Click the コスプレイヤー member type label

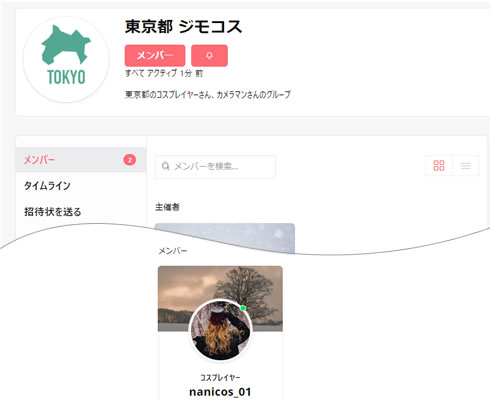220,377
